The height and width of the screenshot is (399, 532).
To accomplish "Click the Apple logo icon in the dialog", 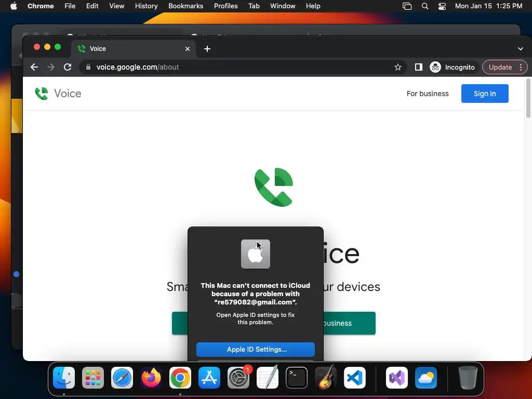I will 256,254.
